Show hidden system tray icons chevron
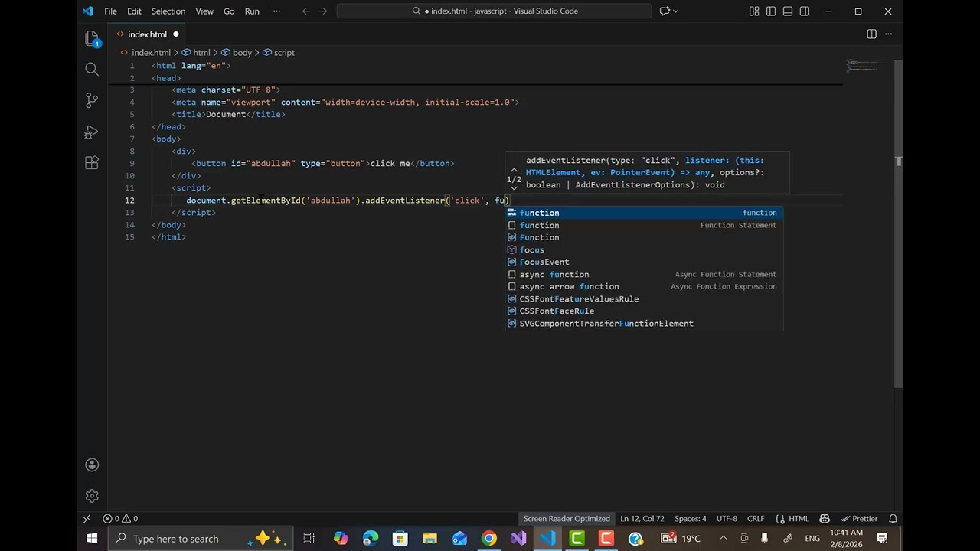Screen dimensions: 980x551 (725, 538)
